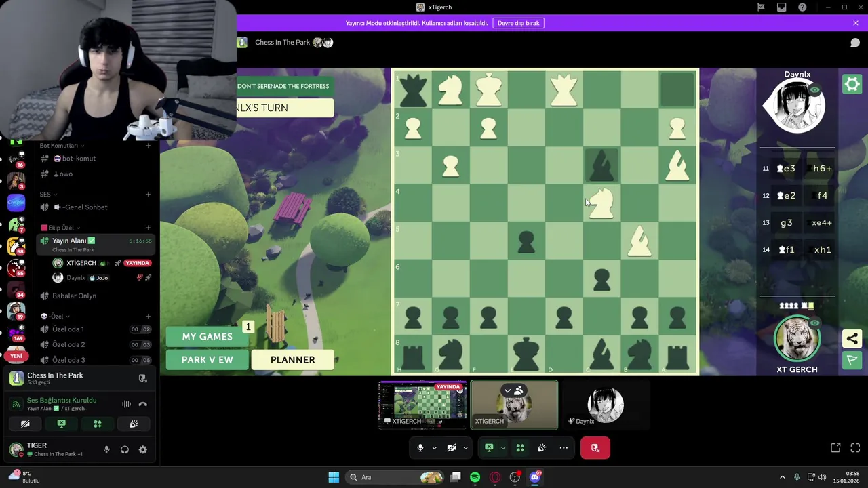Open activities in the sidebar voice panel

click(98, 424)
